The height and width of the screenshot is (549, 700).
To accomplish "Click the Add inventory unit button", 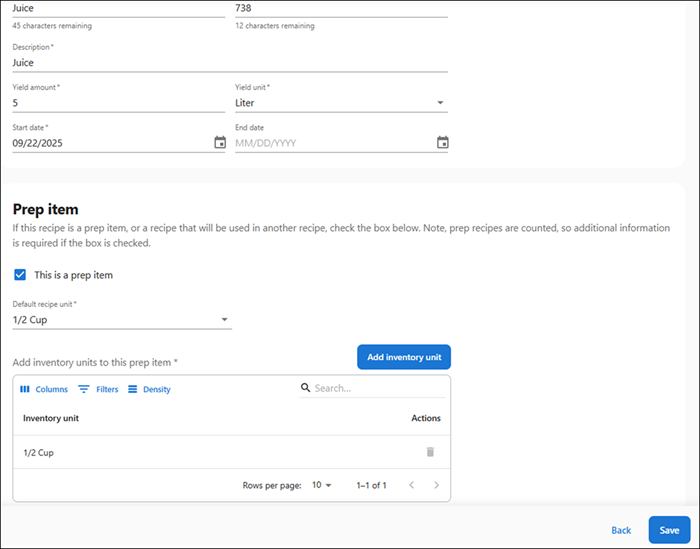I will [404, 357].
